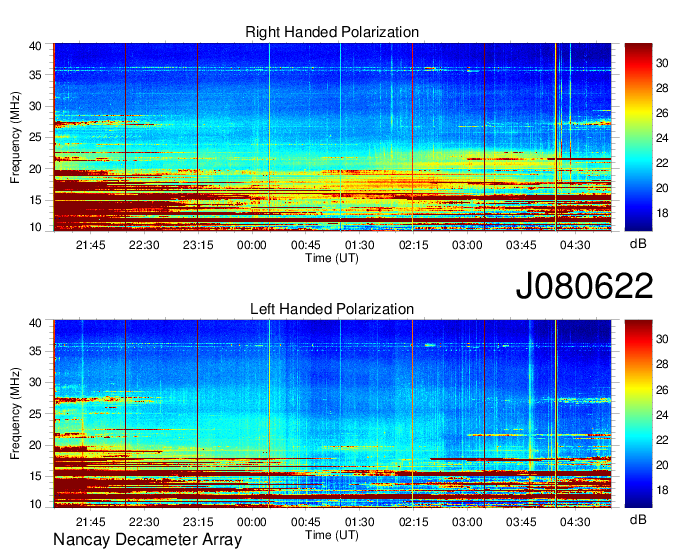Click the '25' frequency tick of Right Handed plot
This screenshot has height=552, width=680.
pos(35,137)
